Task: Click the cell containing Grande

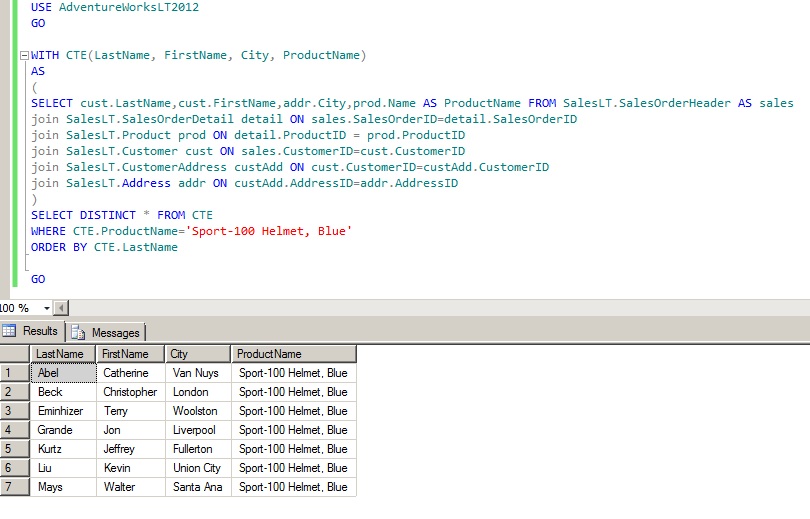Action: click(64, 430)
